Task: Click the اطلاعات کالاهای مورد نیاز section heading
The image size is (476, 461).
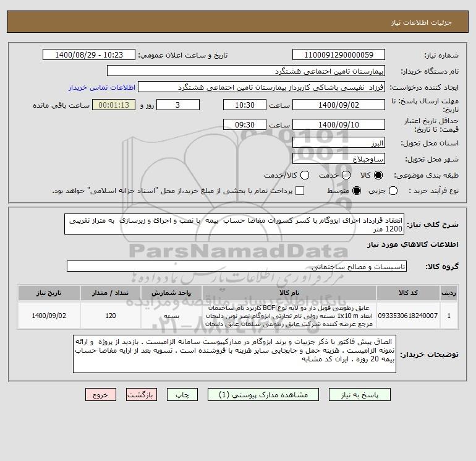Action: [x=413, y=244]
